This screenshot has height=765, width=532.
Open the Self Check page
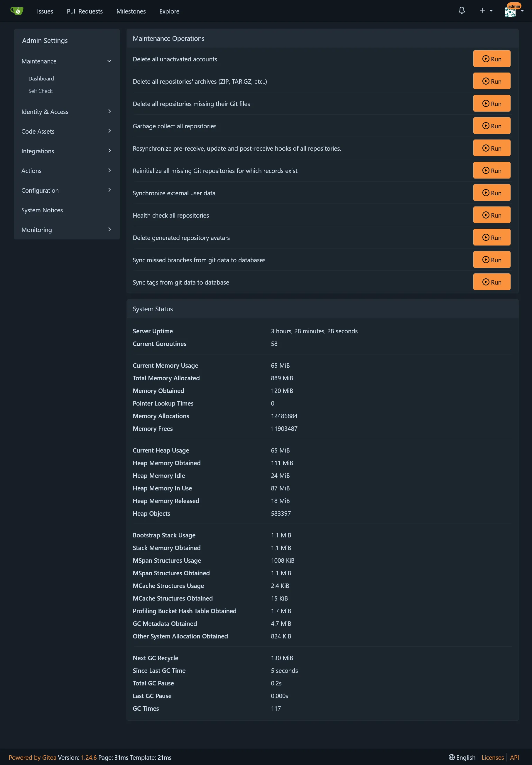[x=40, y=91]
